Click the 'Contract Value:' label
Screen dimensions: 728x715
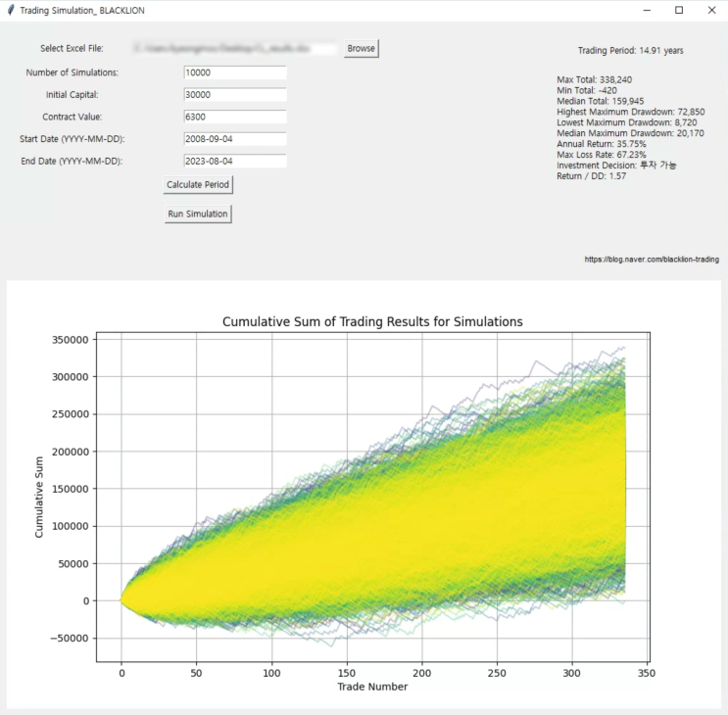tap(72, 117)
